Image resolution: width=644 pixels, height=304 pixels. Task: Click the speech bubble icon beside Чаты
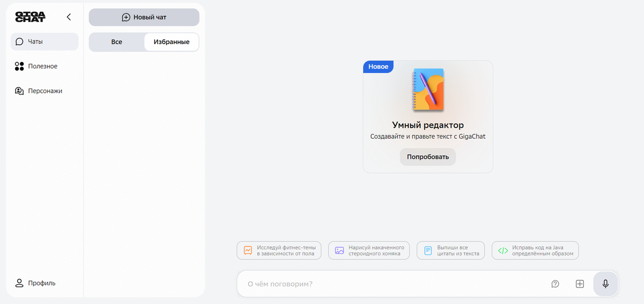point(19,41)
